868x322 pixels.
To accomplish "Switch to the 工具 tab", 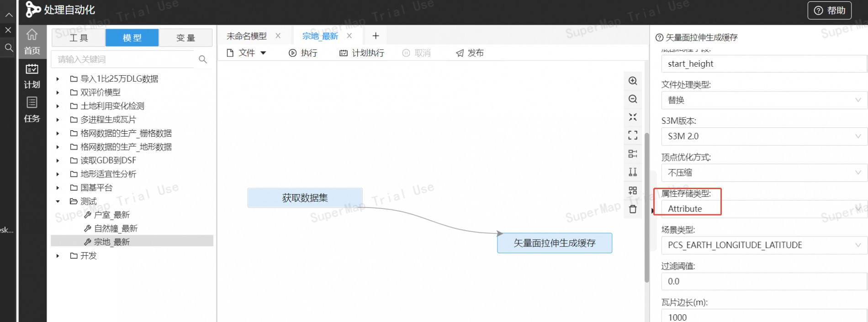I will (79, 38).
